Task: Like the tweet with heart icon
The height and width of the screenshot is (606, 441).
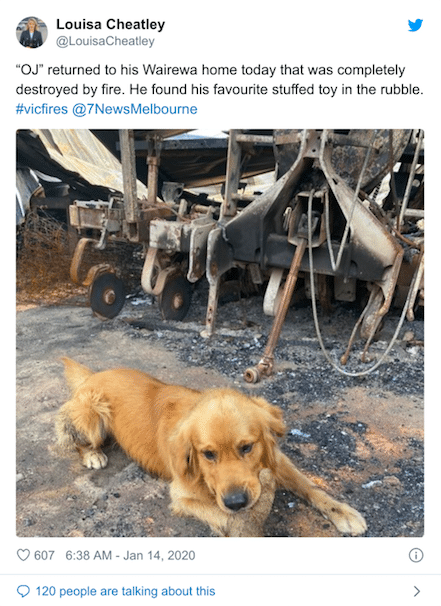Action: tap(23, 555)
